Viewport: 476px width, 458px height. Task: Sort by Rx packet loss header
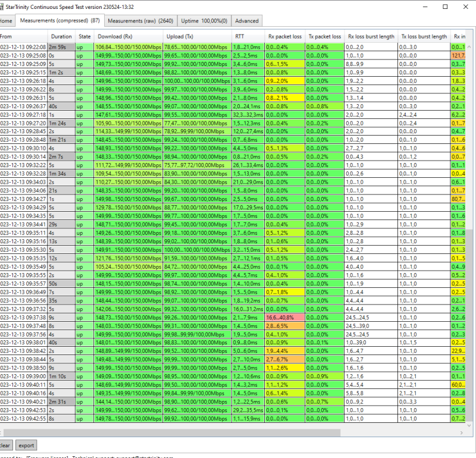click(x=285, y=36)
